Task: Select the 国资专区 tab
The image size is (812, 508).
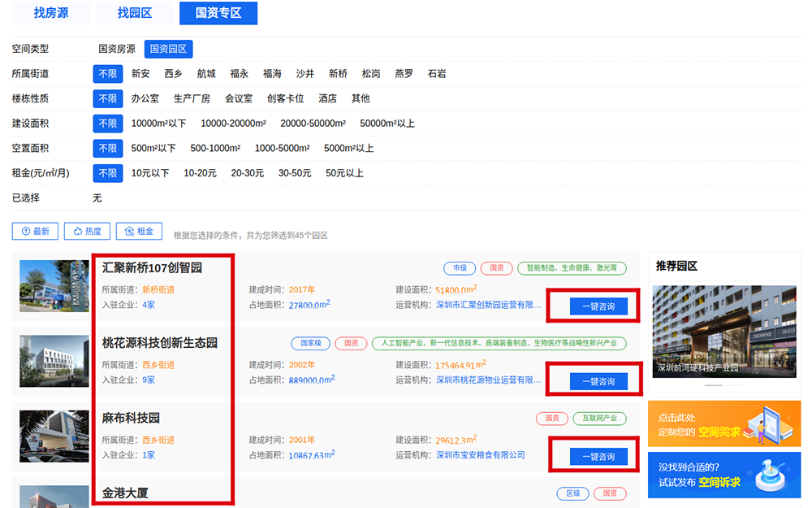Action: 218,13
